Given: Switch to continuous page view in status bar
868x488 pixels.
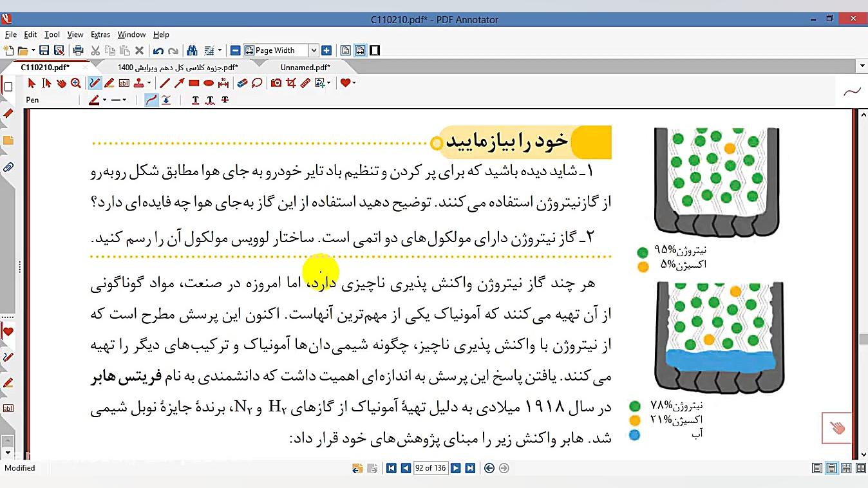Looking at the screenshot, I should coord(831,469).
